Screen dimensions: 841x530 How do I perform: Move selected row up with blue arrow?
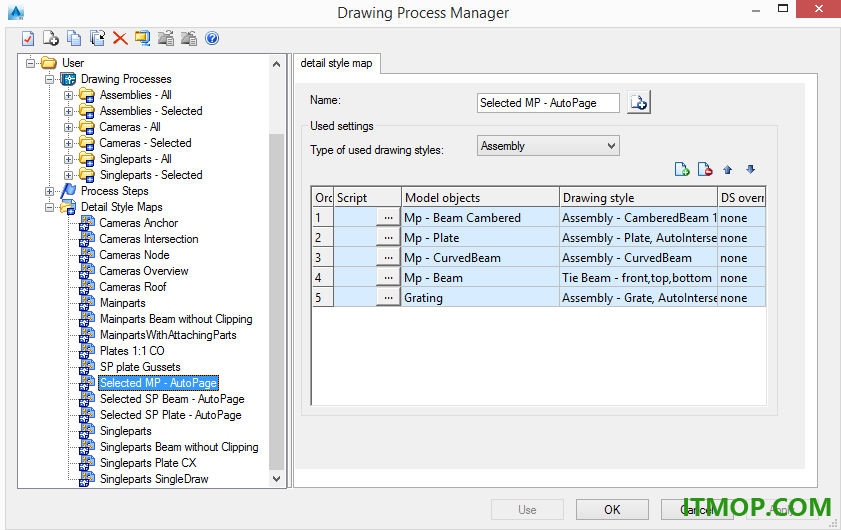point(728,170)
